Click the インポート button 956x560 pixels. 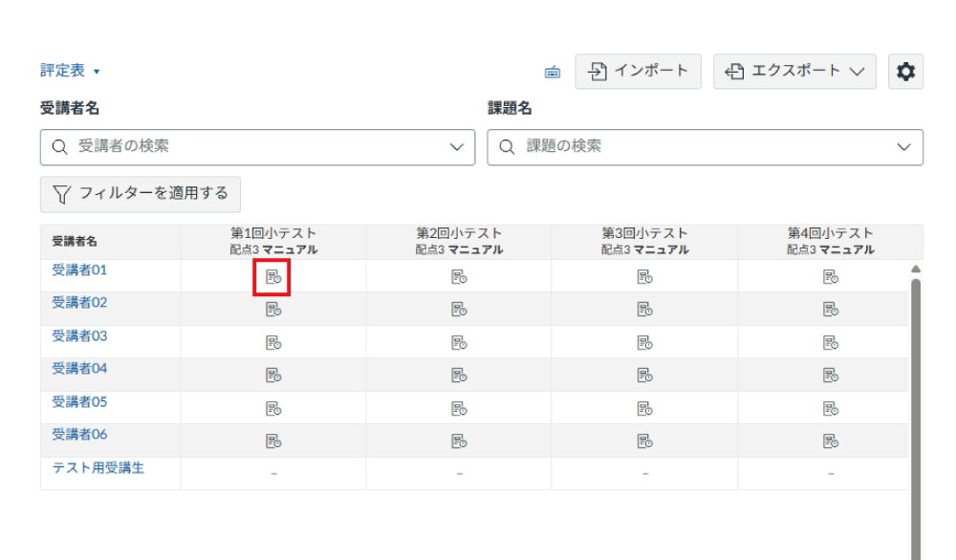pyautogui.click(x=638, y=72)
